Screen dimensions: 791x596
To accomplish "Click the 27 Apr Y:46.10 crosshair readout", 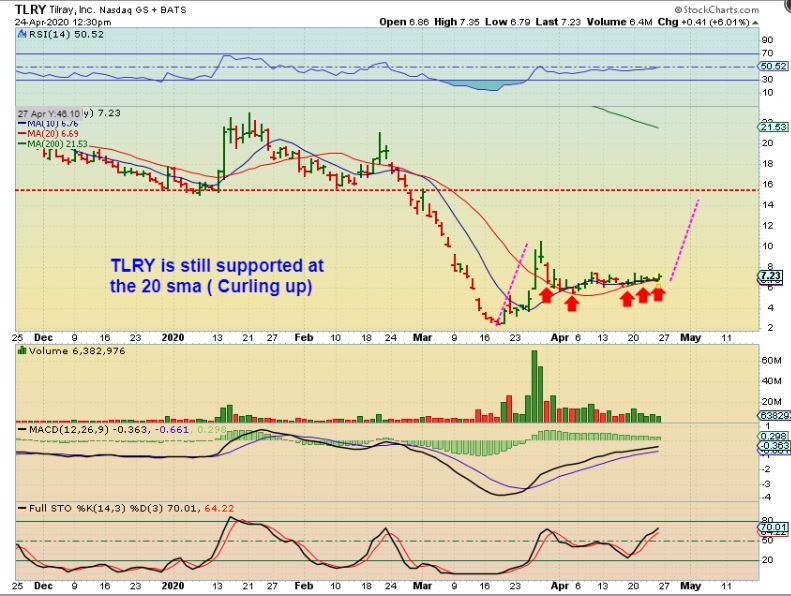I will point(49,114).
